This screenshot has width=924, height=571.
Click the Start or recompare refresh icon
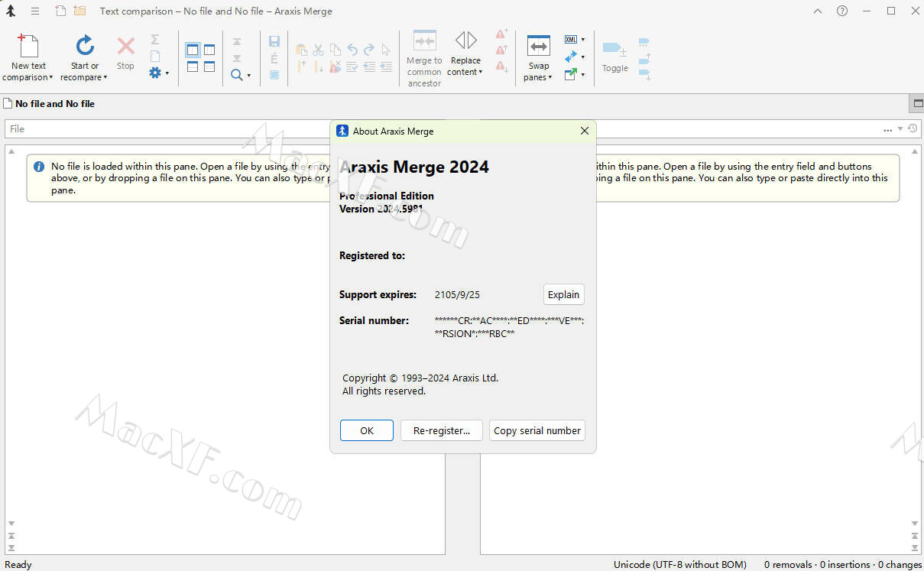point(85,45)
